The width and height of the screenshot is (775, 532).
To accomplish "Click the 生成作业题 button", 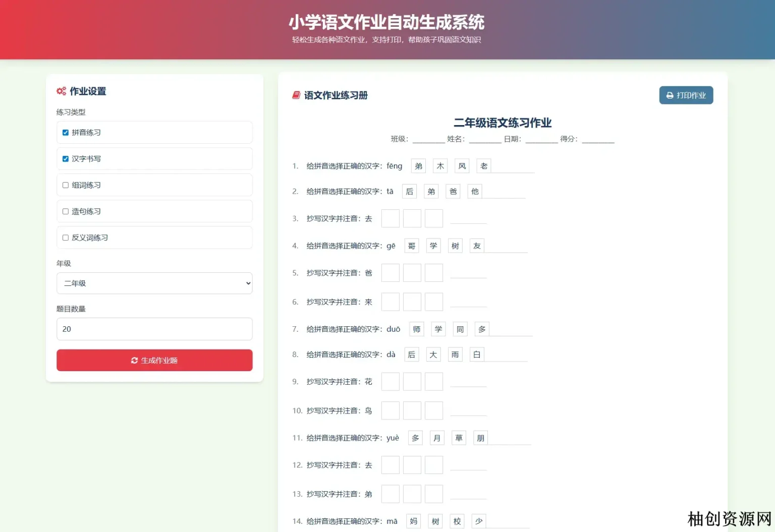I will (x=154, y=361).
